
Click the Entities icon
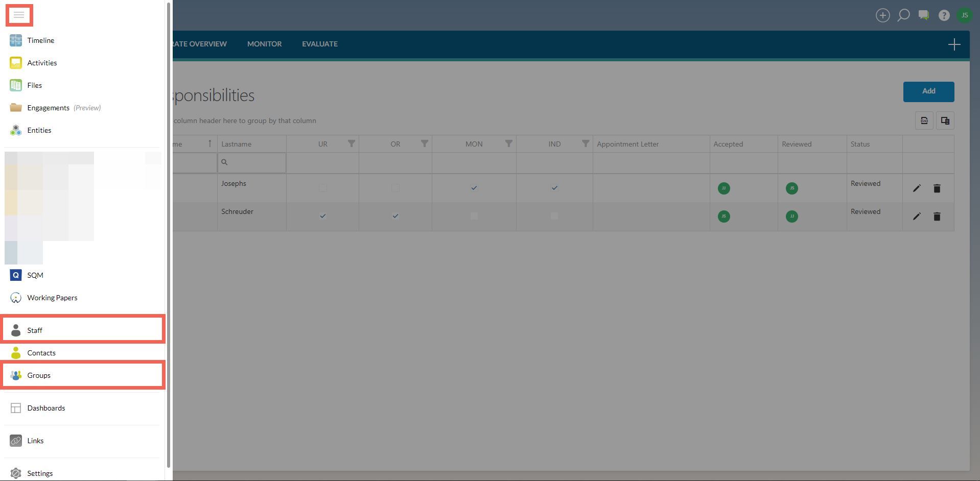pyautogui.click(x=16, y=130)
